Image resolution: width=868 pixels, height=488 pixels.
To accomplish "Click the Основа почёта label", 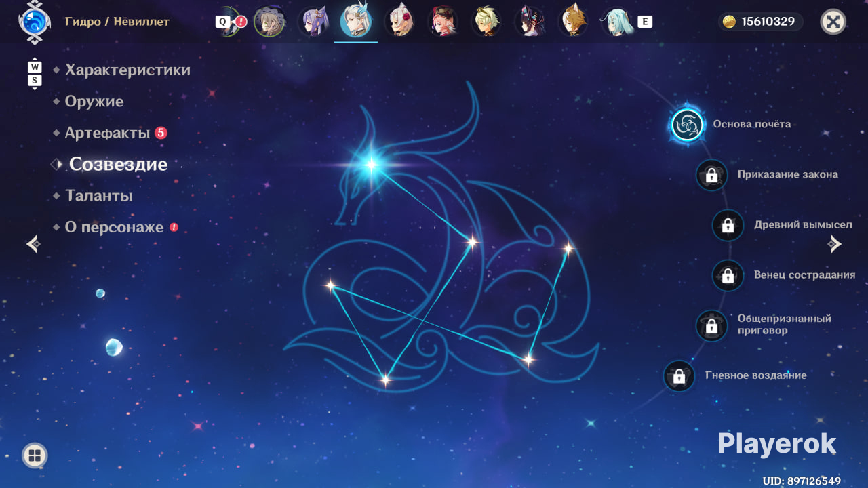I will [751, 125].
